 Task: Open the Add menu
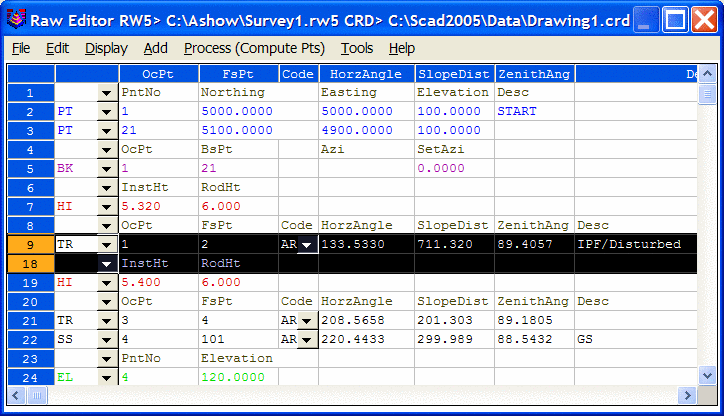156,48
